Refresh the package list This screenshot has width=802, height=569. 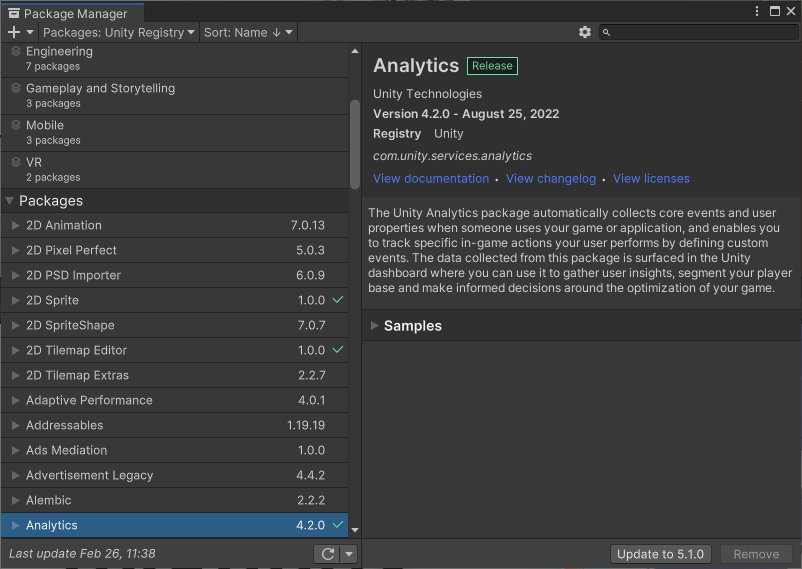click(x=327, y=554)
